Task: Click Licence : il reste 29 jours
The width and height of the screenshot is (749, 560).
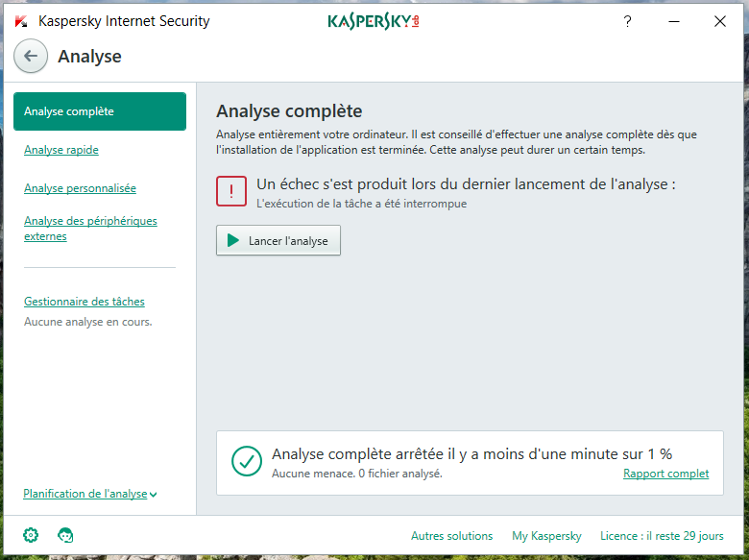Action: click(x=662, y=536)
